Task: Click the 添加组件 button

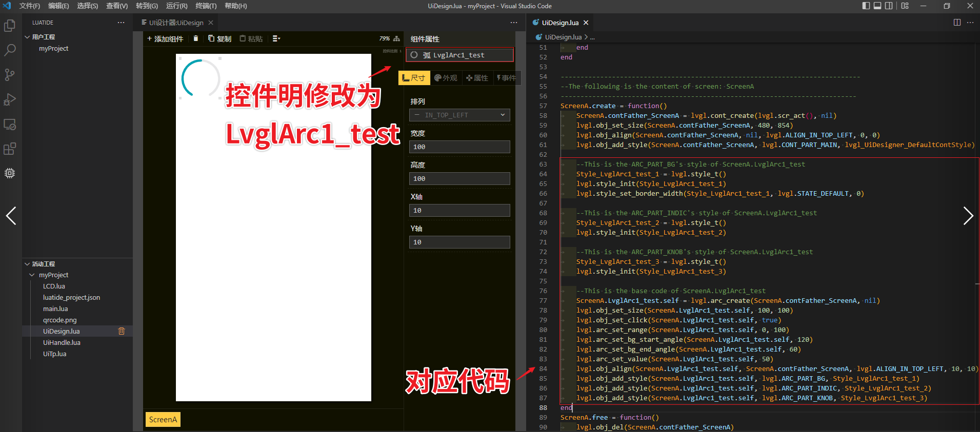Action: (x=165, y=39)
